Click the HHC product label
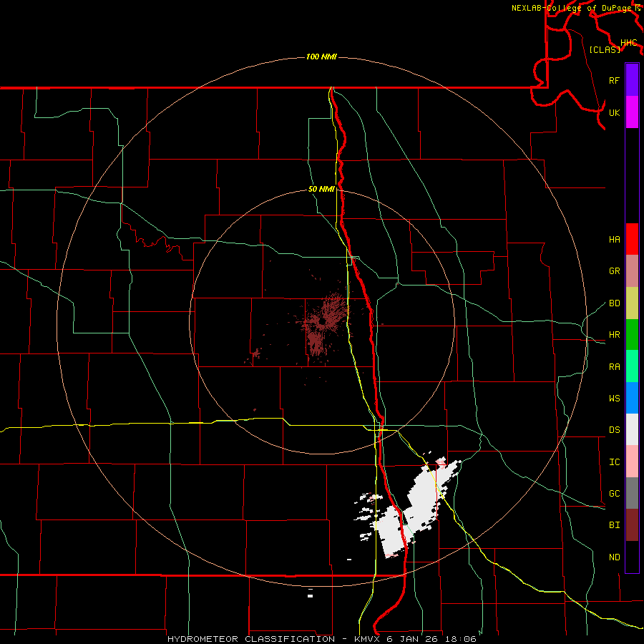644x644 pixels. tap(628, 43)
